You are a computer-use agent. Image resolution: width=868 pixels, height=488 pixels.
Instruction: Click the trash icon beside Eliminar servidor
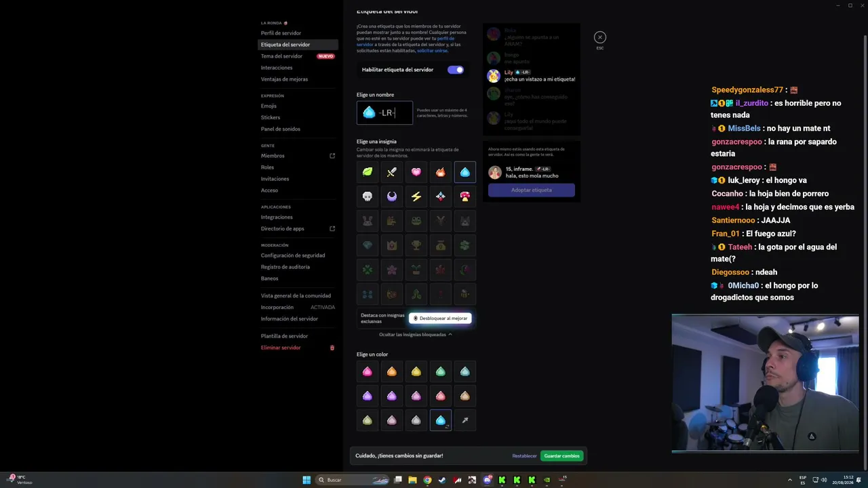pyautogui.click(x=332, y=348)
